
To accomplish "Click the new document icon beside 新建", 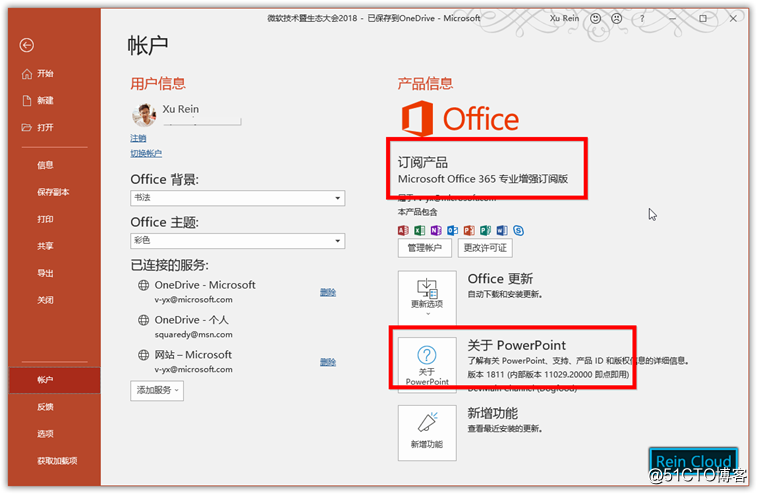I will [27, 100].
